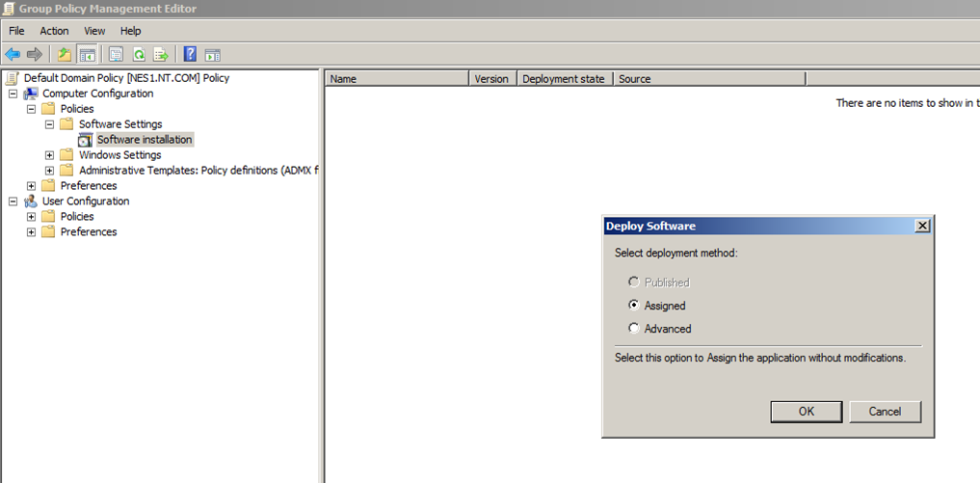This screenshot has width=980, height=483.
Task: Sort by the Source column header
Action: tap(710, 79)
